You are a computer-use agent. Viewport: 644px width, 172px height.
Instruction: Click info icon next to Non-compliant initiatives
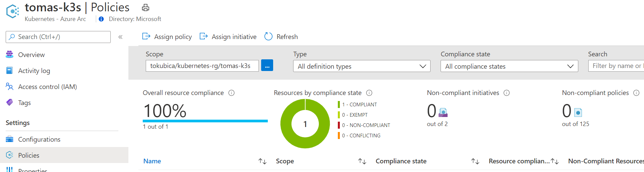(507, 93)
